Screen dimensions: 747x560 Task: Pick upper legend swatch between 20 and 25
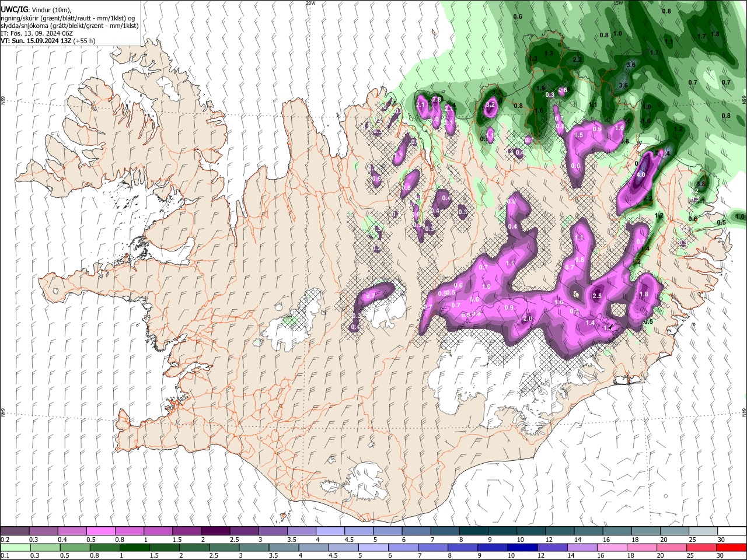[x=674, y=531]
